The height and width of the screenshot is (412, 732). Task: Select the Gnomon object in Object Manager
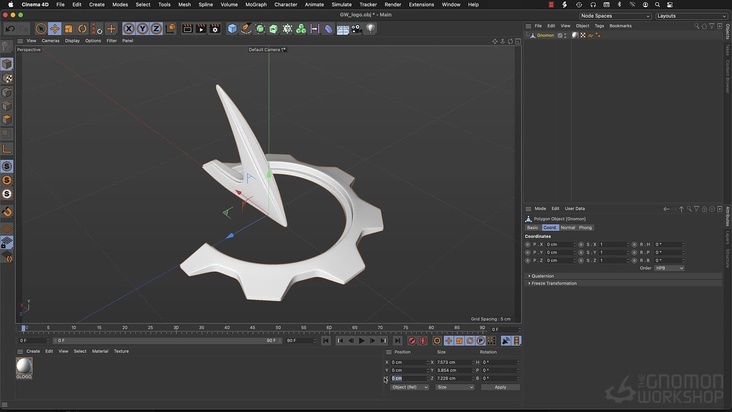tap(545, 35)
